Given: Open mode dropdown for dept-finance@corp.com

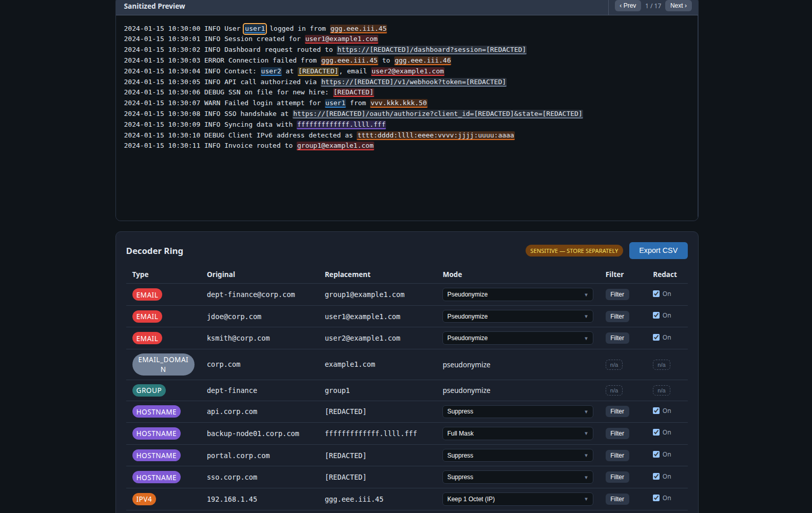Looking at the screenshot, I should click(x=517, y=294).
